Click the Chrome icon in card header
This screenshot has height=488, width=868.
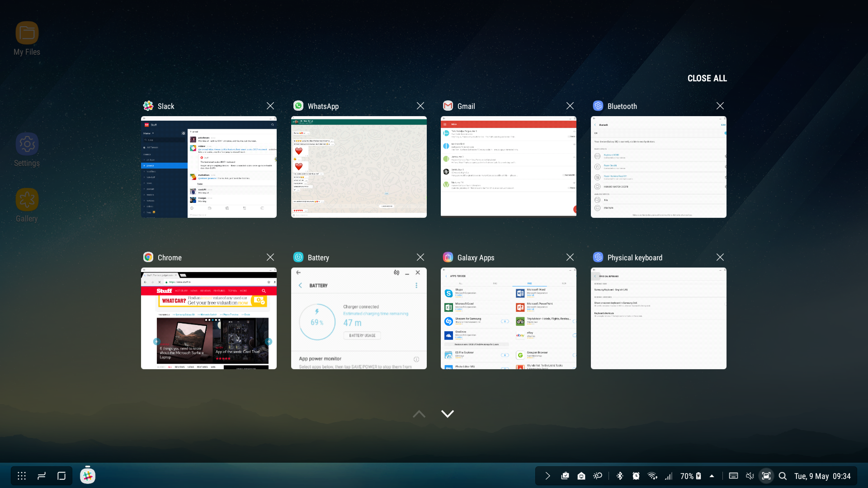[x=148, y=257]
